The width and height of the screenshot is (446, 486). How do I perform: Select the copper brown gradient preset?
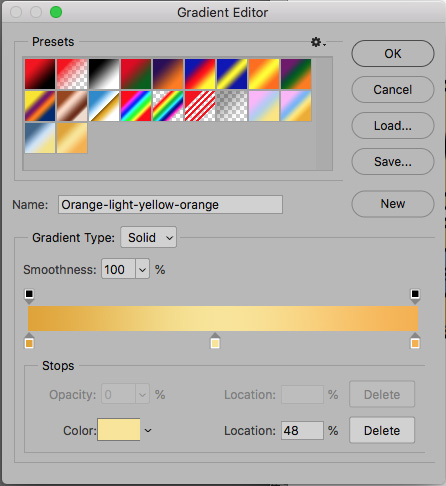pyautogui.click(x=72, y=106)
